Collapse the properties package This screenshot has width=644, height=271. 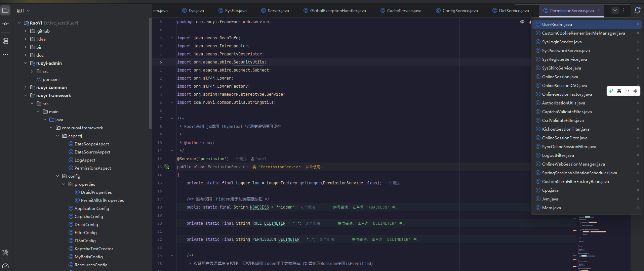click(x=64, y=184)
